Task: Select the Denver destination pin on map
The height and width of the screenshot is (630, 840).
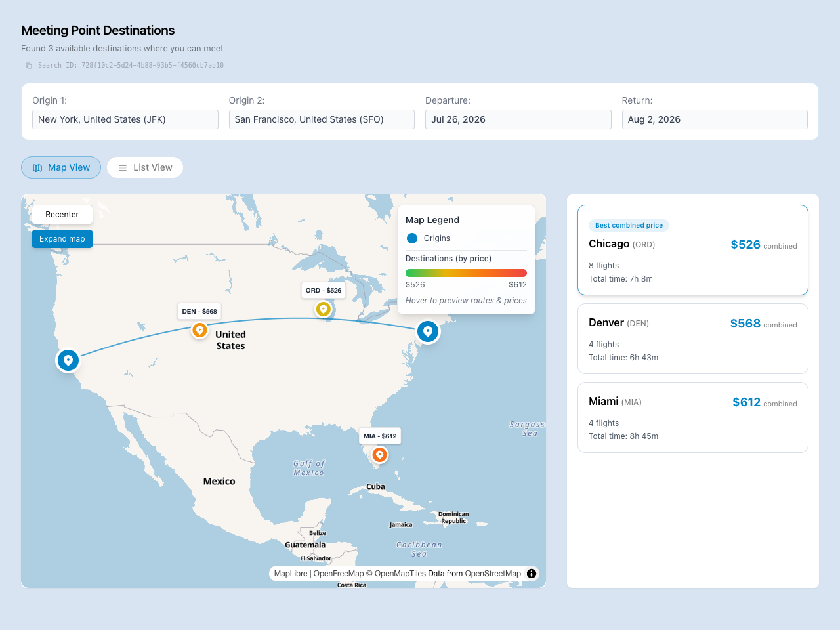Action: (x=199, y=330)
